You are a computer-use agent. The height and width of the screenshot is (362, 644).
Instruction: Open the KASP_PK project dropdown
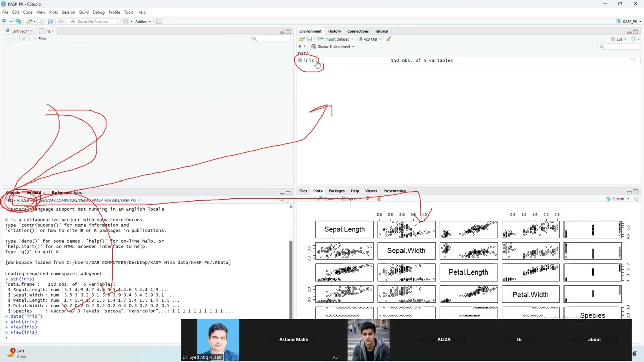pos(629,21)
